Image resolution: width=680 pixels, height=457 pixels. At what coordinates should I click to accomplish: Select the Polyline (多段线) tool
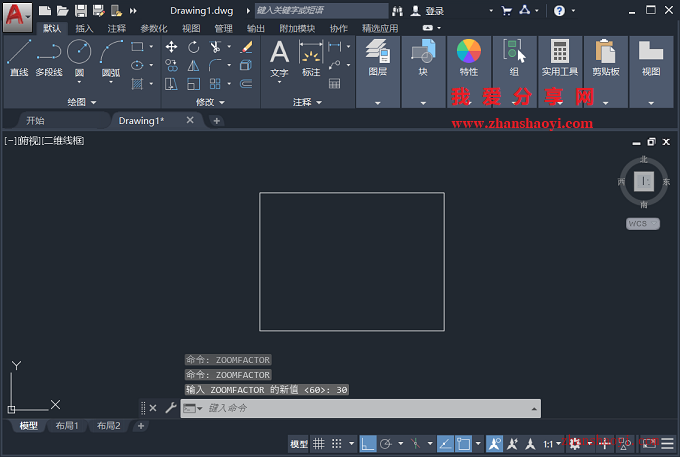pyautogui.click(x=49, y=58)
